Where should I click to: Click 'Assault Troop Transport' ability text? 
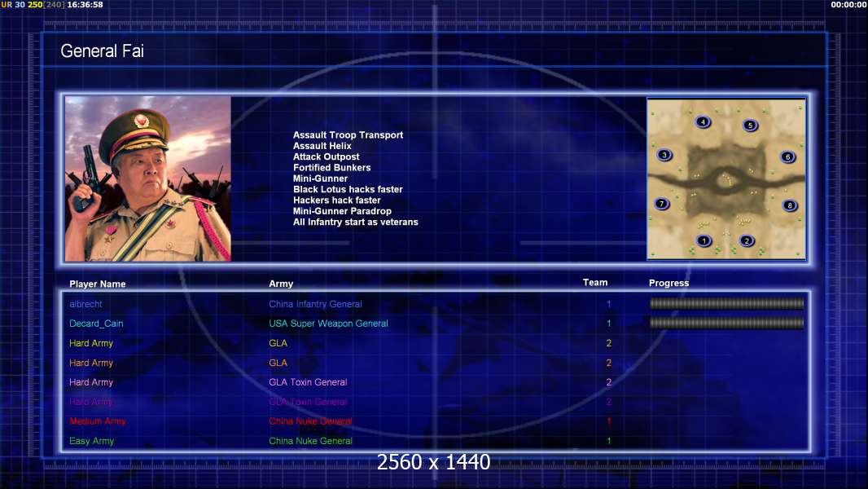point(349,135)
